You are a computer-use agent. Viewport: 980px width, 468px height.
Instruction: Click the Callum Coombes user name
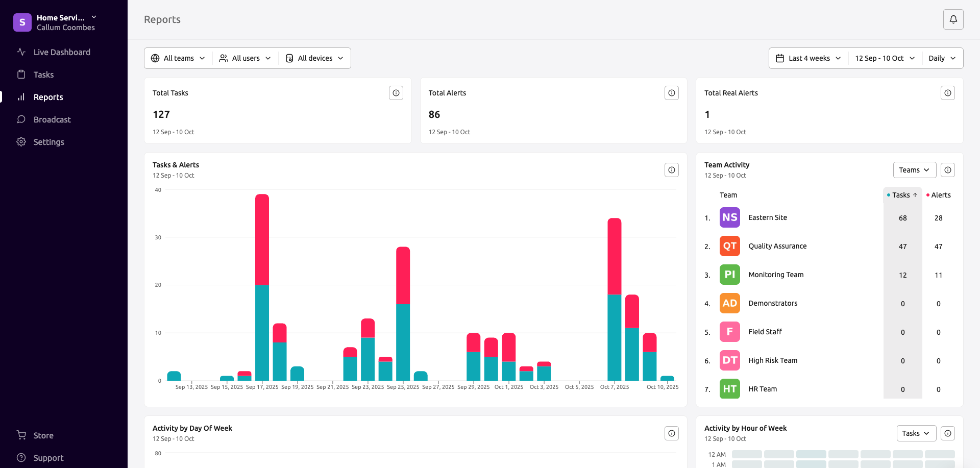[x=66, y=28]
